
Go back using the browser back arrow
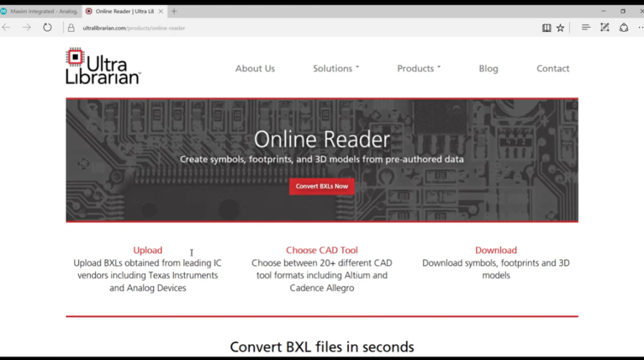(7, 28)
